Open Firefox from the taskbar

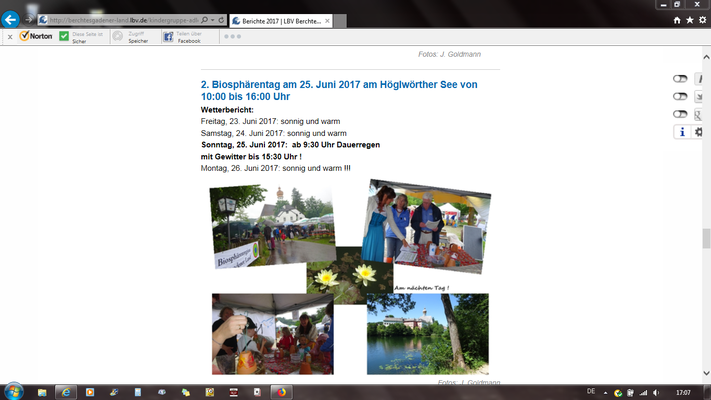tap(282, 392)
